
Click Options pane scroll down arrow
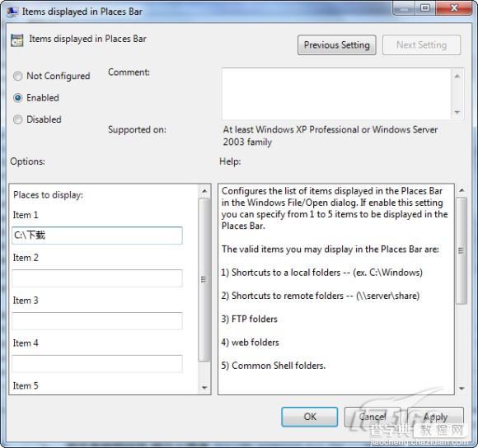[x=204, y=387]
